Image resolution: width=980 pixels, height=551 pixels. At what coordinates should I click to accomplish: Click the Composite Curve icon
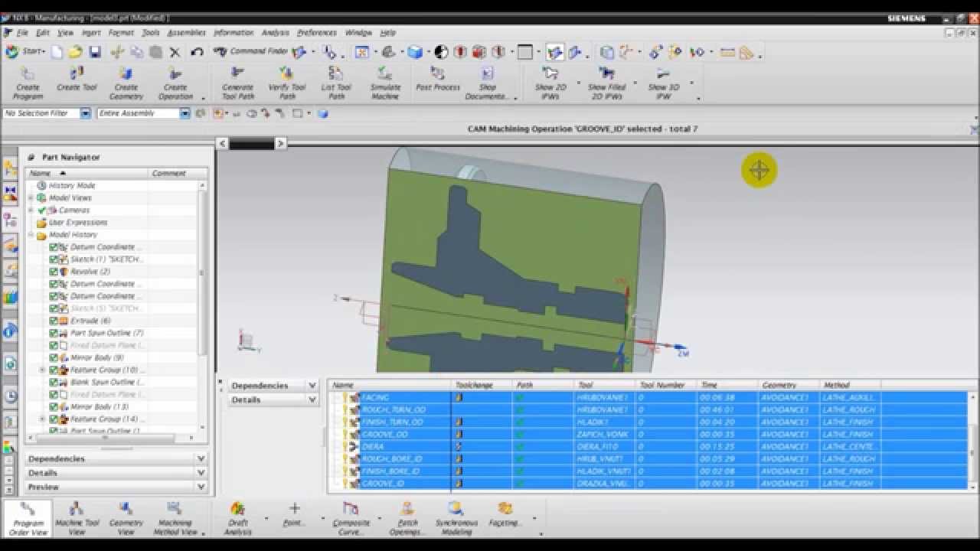(351, 518)
